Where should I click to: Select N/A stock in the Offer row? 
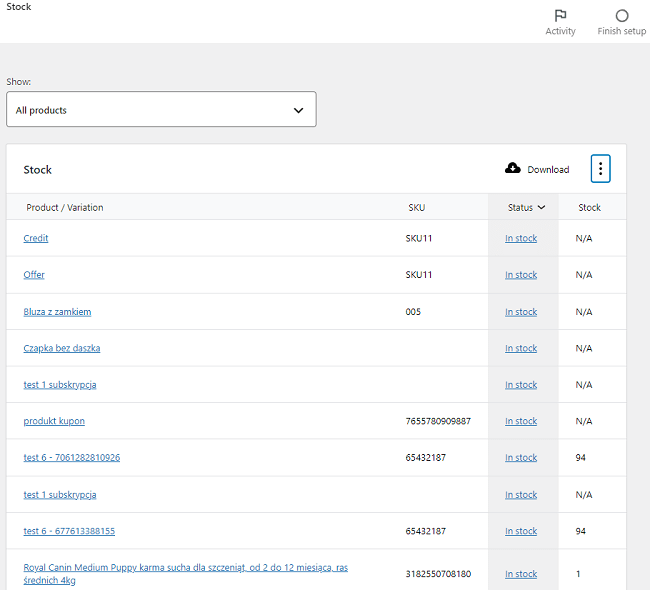(x=584, y=275)
